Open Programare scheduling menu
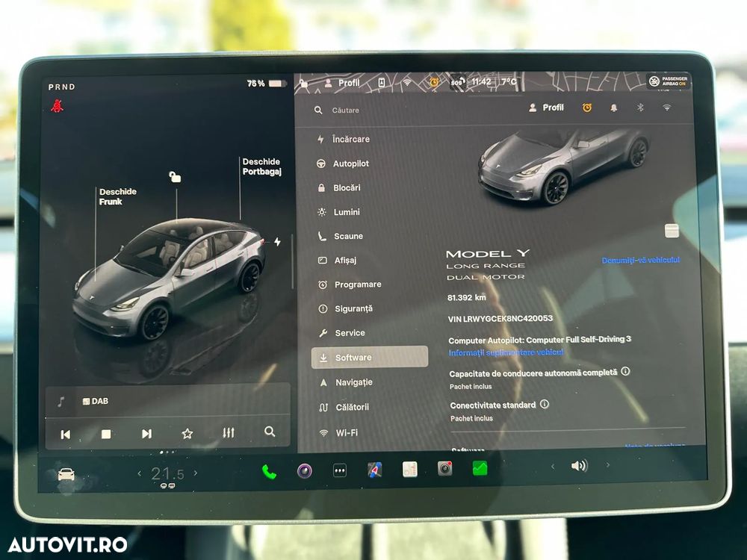Viewport: 747px width, 560px height. [350, 284]
